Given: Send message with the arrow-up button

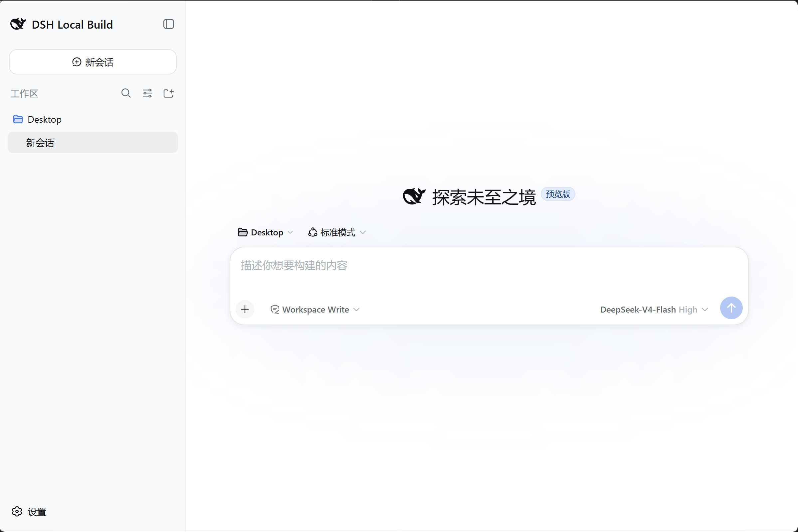Looking at the screenshot, I should pyautogui.click(x=731, y=308).
